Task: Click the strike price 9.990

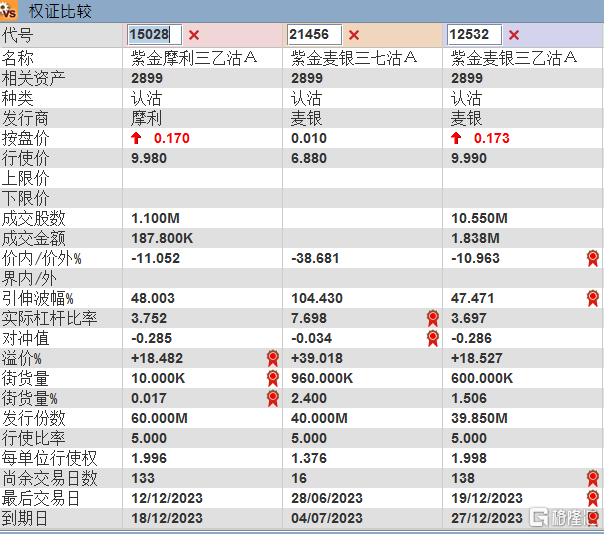Action: pos(469,158)
